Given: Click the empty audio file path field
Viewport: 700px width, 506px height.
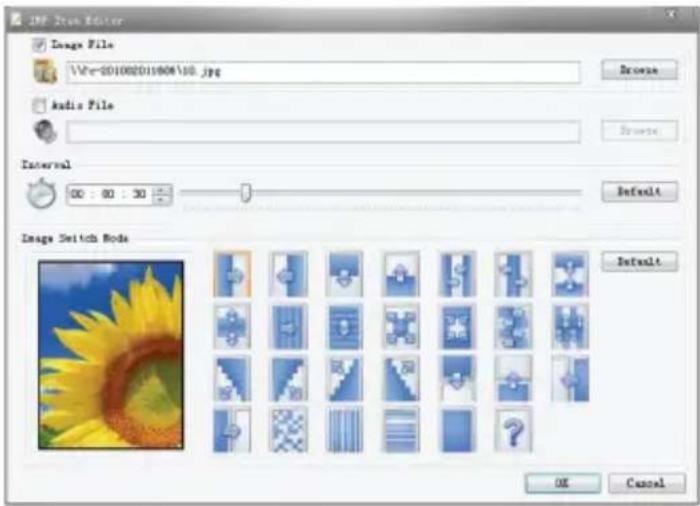Looking at the screenshot, I should [x=324, y=131].
